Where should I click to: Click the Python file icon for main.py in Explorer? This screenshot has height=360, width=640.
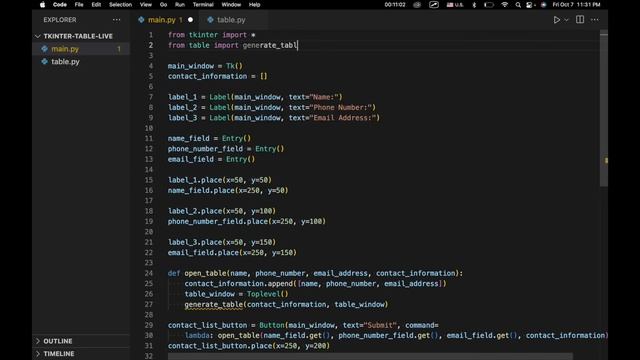click(44, 49)
